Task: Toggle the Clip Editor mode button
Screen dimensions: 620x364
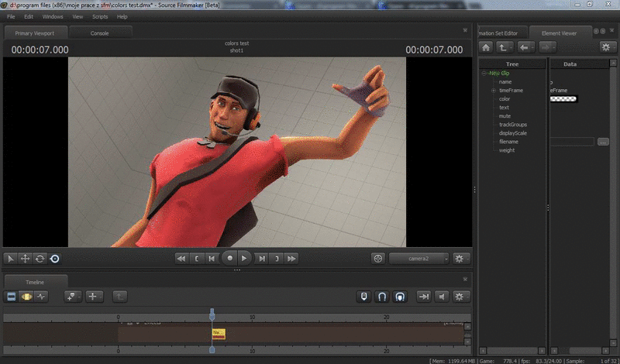Action: (x=11, y=297)
